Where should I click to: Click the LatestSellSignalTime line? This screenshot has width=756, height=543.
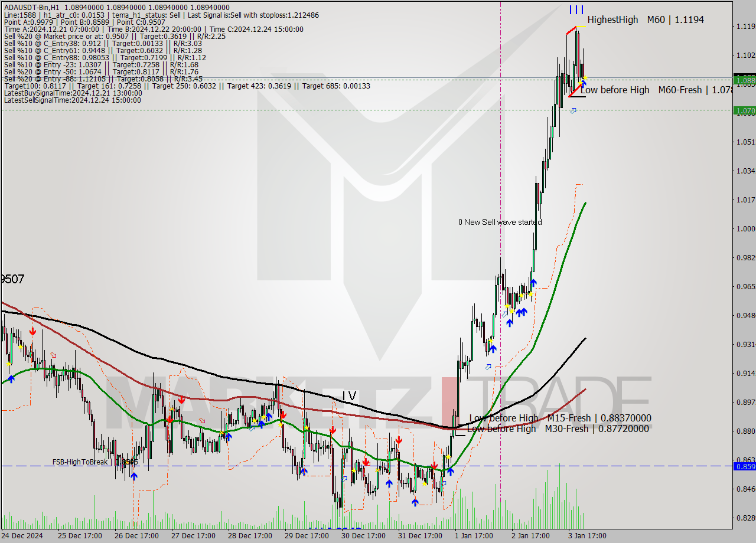point(72,100)
